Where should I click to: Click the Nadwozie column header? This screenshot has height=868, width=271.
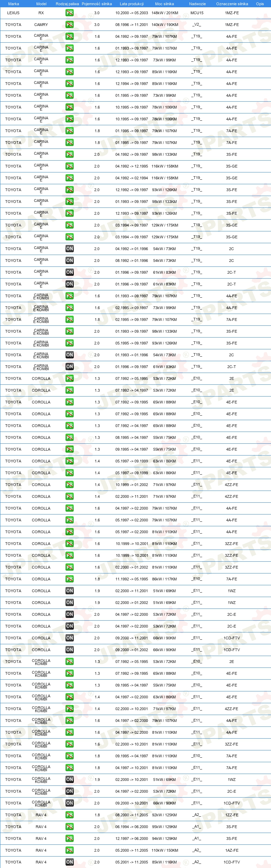tap(197, 4)
